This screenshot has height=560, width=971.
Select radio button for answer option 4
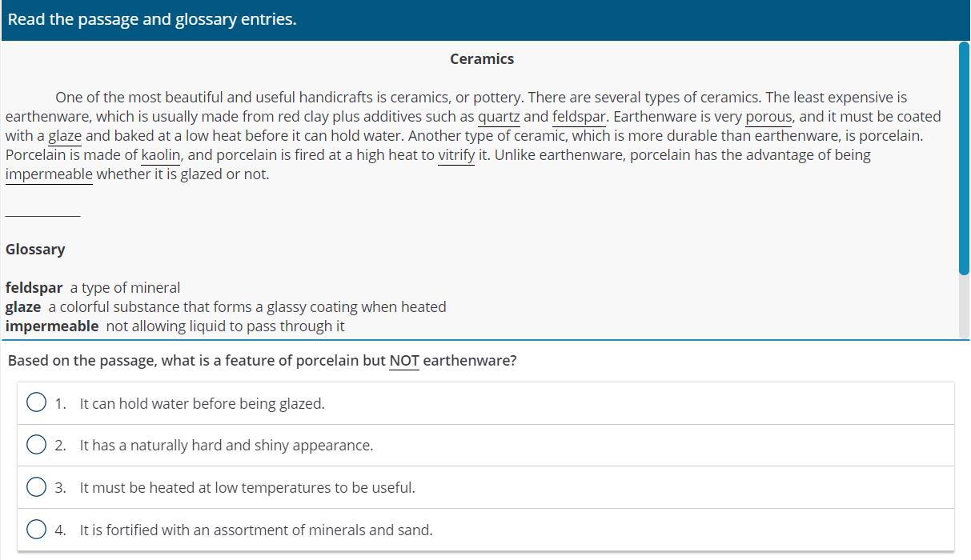point(36,530)
